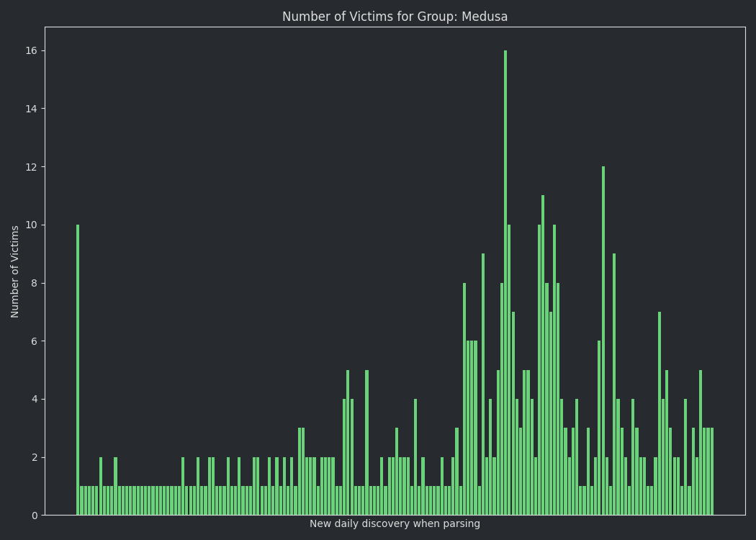
Task: Select the first bar at 10 victims
Action: [x=78, y=370]
